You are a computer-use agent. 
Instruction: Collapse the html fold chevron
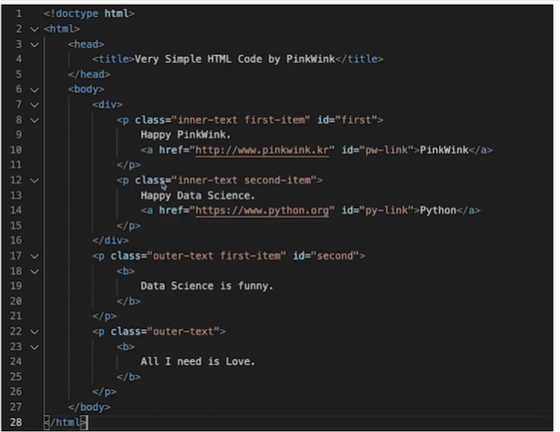click(x=34, y=29)
